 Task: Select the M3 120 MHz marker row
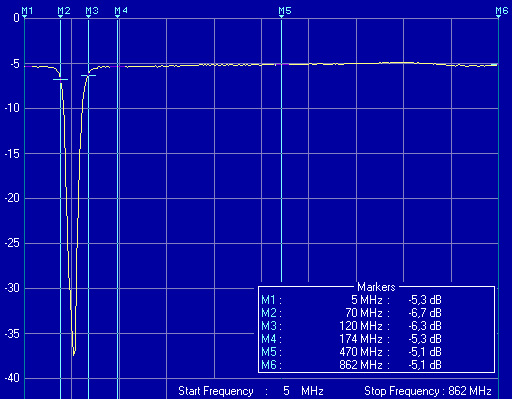(351, 326)
